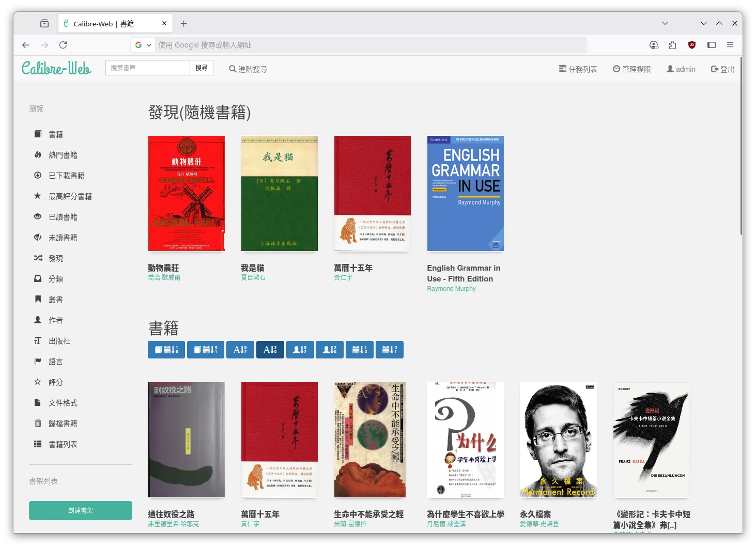Open the search engine dropdown in address bar
This screenshot has width=756, height=548.
click(143, 45)
